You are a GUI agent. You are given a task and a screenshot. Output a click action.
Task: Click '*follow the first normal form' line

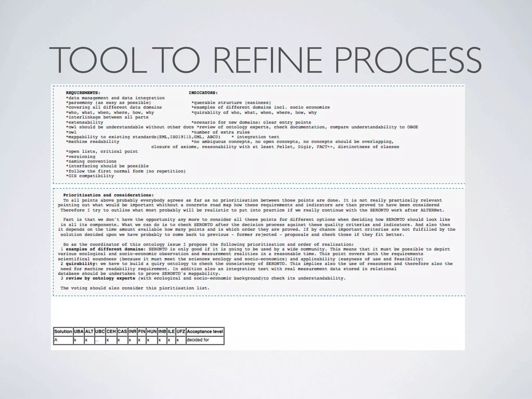tap(126, 171)
